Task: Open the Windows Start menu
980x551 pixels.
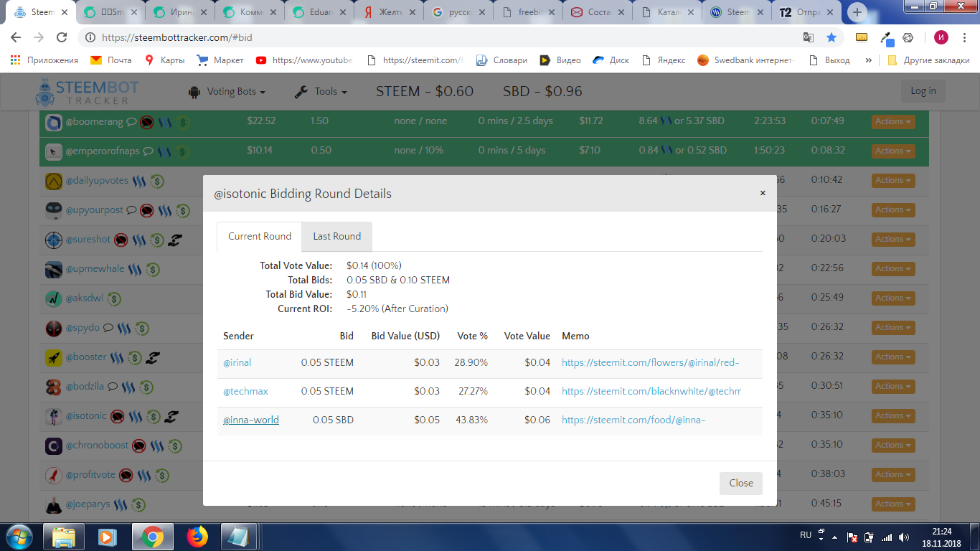Action: pyautogui.click(x=19, y=537)
